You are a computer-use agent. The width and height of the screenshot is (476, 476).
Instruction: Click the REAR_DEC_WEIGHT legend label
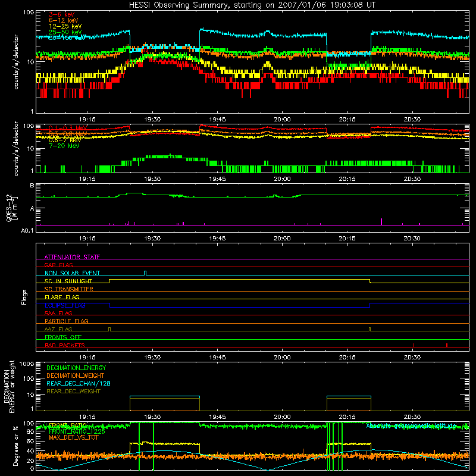click(73, 392)
